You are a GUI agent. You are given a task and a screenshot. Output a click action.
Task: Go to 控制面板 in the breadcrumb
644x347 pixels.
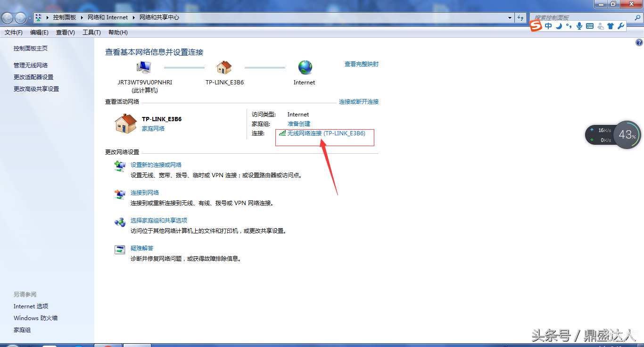tap(65, 17)
